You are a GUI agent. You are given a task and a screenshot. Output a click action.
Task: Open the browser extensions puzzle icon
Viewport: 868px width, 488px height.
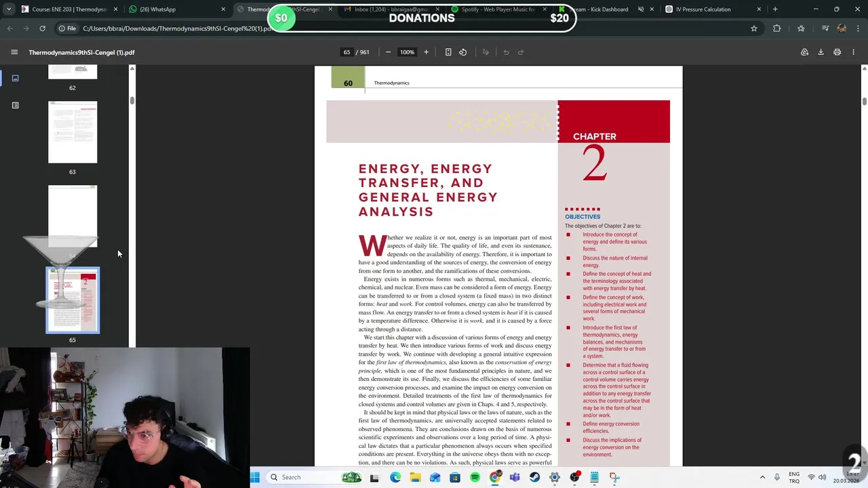pyautogui.click(x=777, y=28)
